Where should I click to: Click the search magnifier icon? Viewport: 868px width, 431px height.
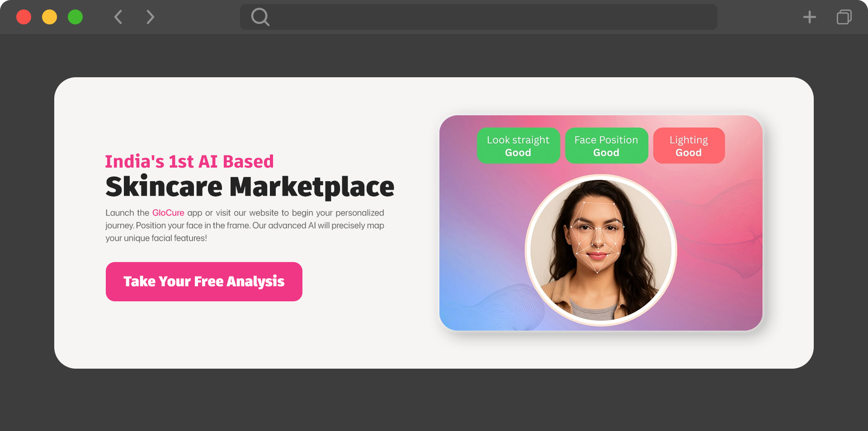pyautogui.click(x=260, y=17)
